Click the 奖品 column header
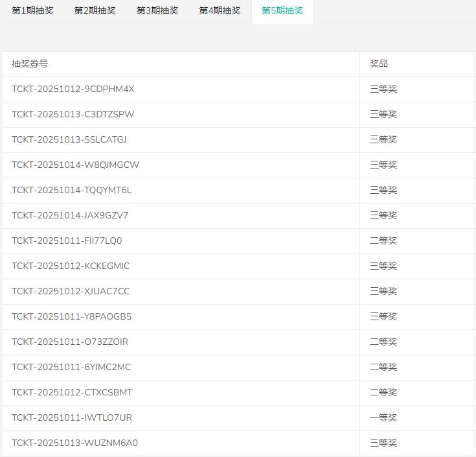The image size is (476, 457). [379, 64]
